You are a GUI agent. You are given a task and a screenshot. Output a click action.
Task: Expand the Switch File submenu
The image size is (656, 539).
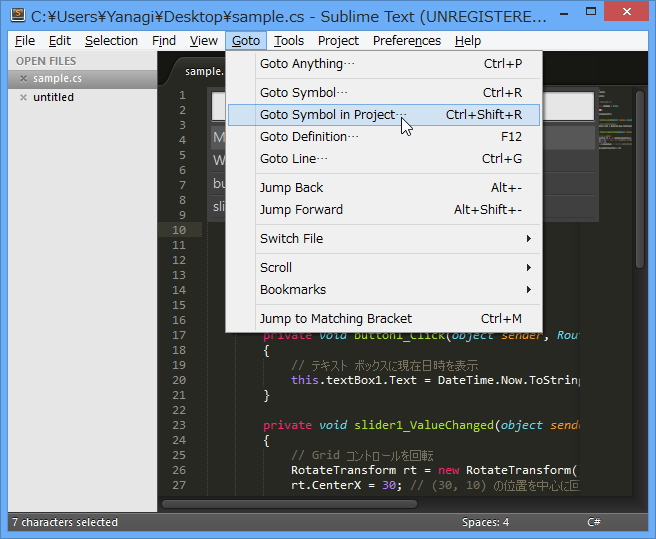tap(384, 239)
